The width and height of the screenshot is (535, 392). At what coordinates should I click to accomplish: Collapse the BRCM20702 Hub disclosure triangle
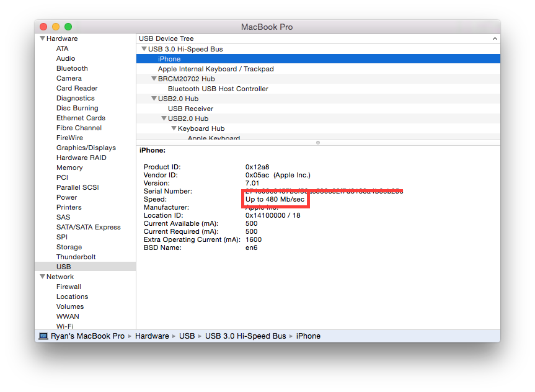[154, 79]
